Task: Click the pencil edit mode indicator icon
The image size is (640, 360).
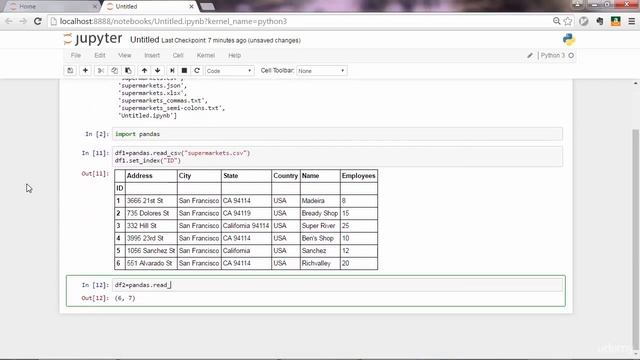Action: pos(530,56)
